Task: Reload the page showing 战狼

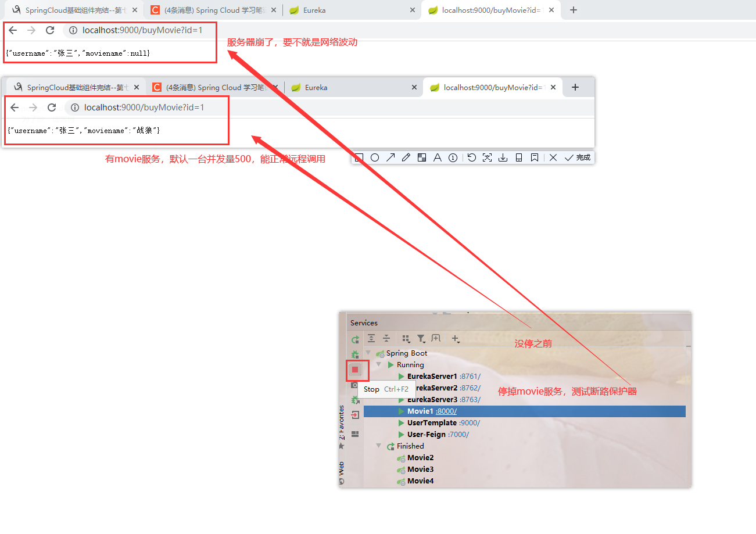Action: tap(52, 107)
